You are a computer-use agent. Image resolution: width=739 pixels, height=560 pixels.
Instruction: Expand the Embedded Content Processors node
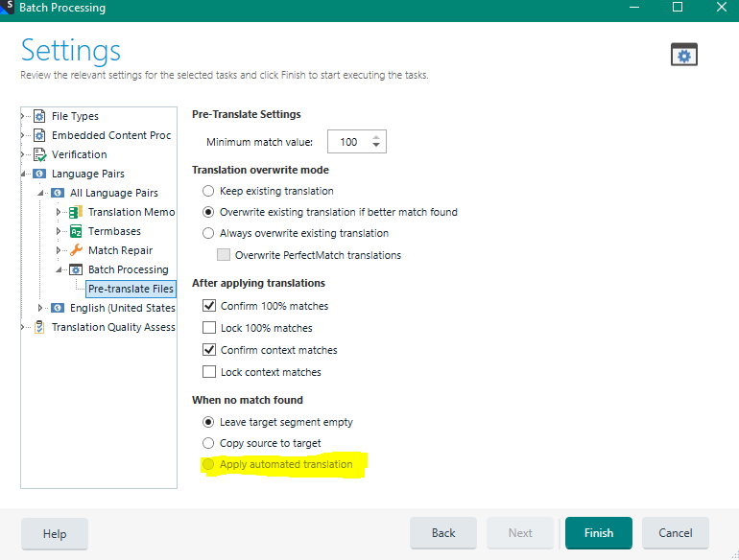(x=22, y=135)
